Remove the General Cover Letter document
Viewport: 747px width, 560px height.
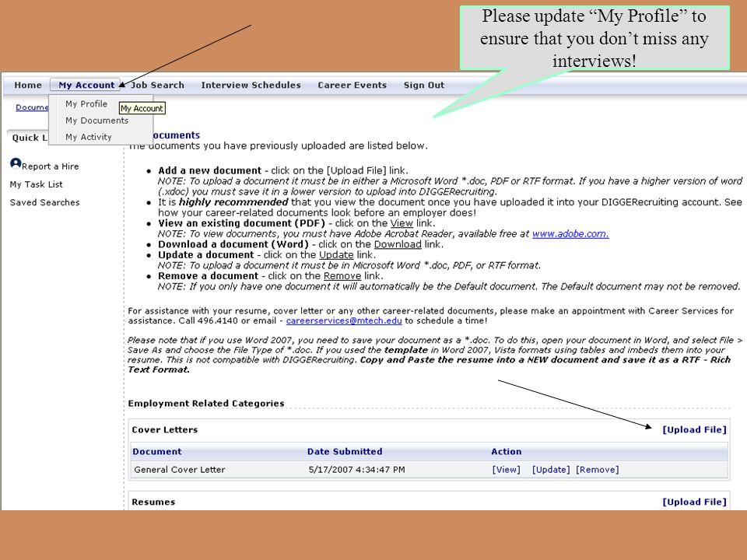(x=598, y=470)
